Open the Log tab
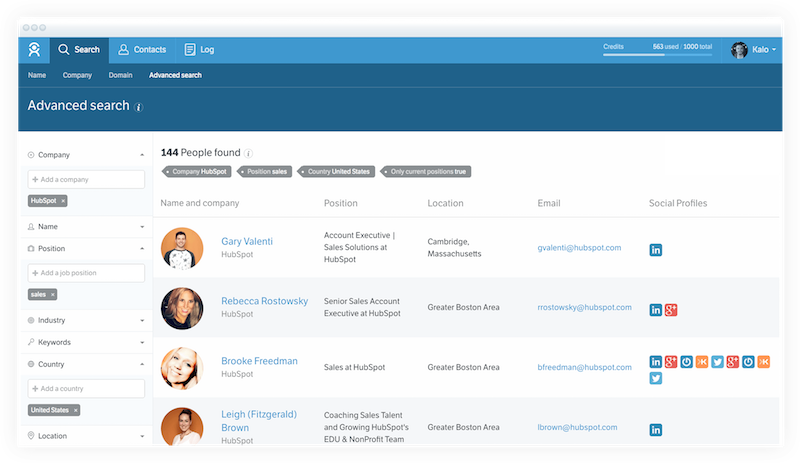The width and height of the screenshot is (800, 463). coord(199,50)
